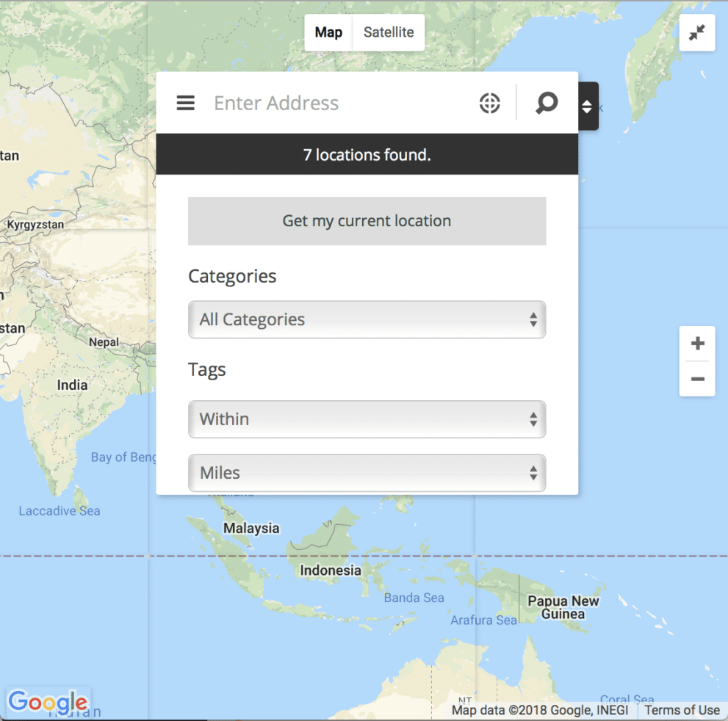Open the Miles units dropdown
This screenshot has width=728, height=721.
(367, 473)
